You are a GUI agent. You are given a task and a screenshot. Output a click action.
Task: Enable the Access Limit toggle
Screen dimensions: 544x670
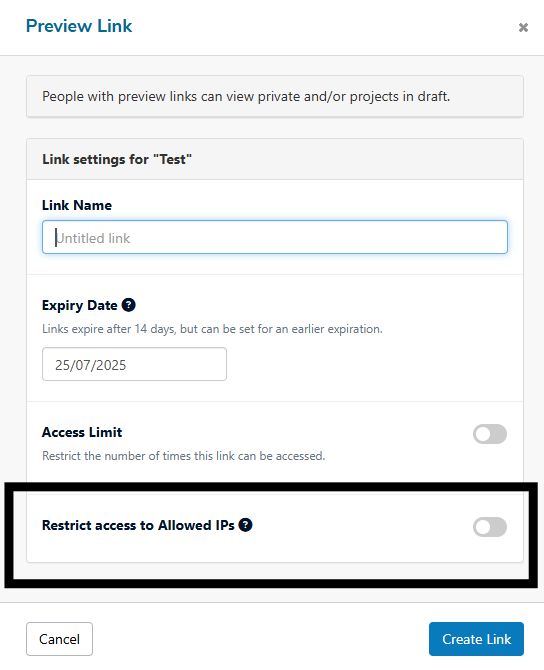(x=490, y=434)
